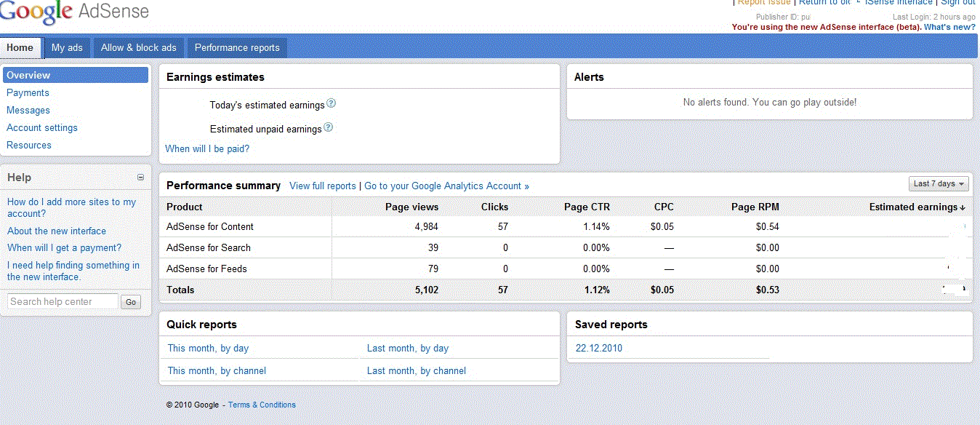Open Messages in the sidebar
The height and width of the screenshot is (425, 980).
click(28, 111)
